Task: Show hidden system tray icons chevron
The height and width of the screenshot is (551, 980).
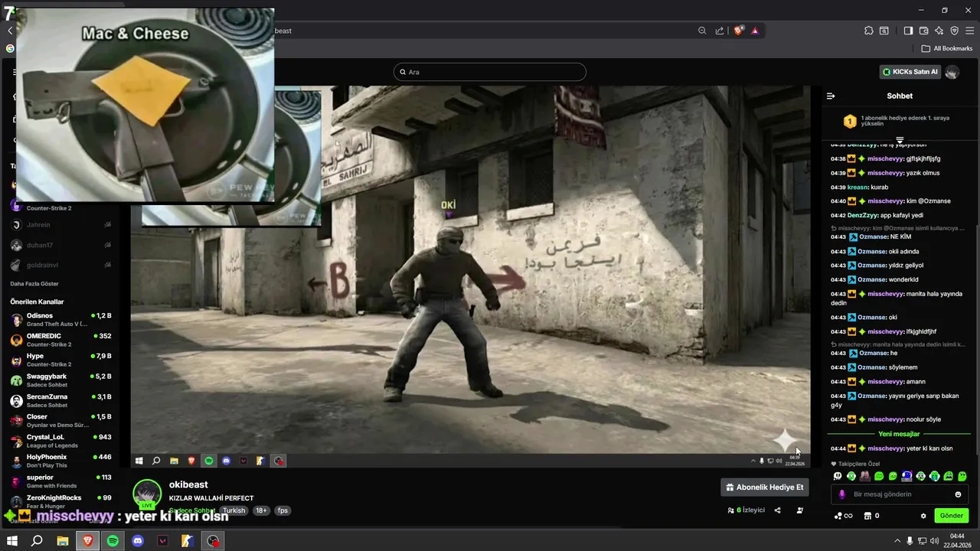Action: [897, 541]
